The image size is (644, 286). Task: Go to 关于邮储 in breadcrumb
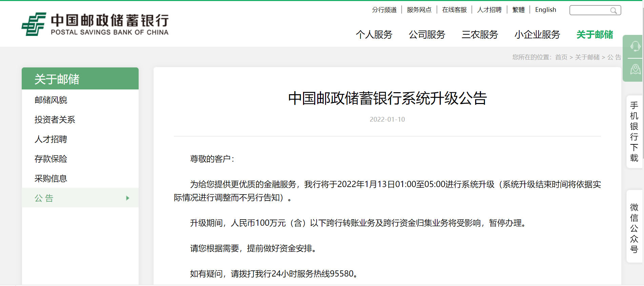click(587, 57)
